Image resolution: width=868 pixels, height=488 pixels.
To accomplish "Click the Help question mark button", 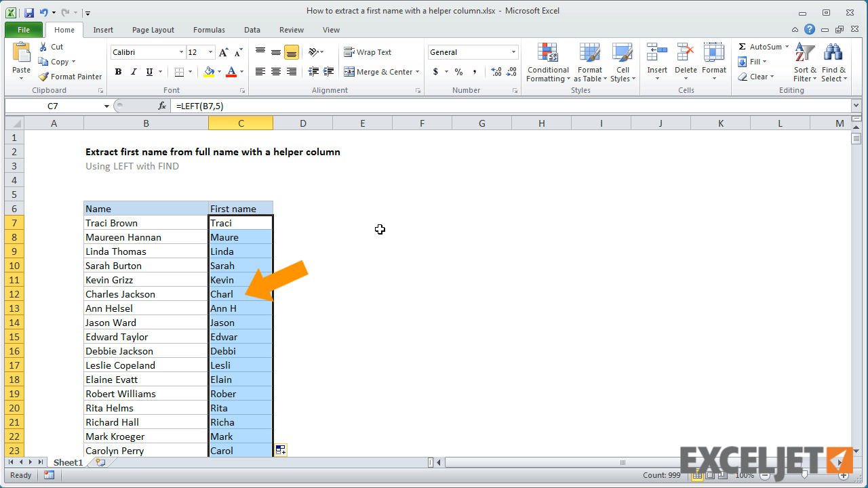I will pyautogui.click(x=809, y=29).
